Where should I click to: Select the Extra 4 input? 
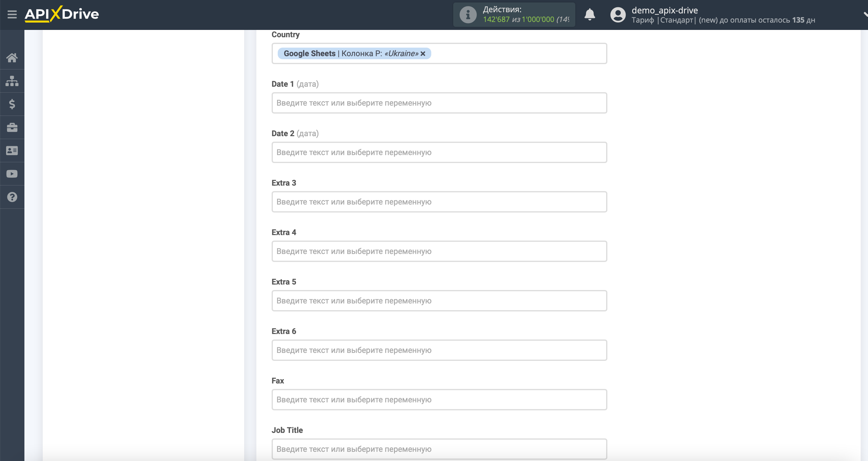[x=439, y=251]
